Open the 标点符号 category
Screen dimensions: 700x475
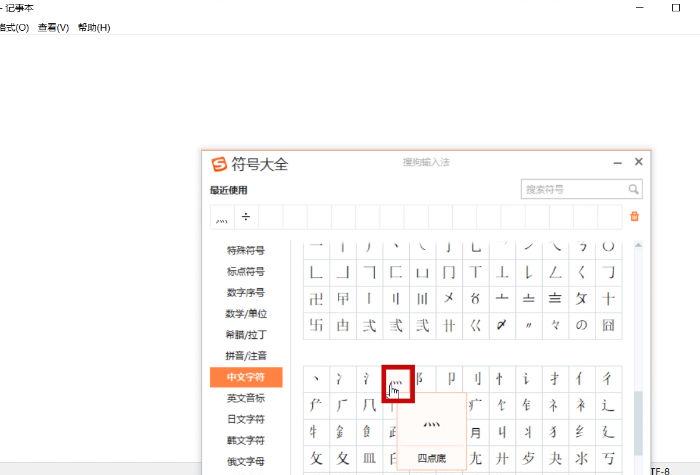pos(246,271)
